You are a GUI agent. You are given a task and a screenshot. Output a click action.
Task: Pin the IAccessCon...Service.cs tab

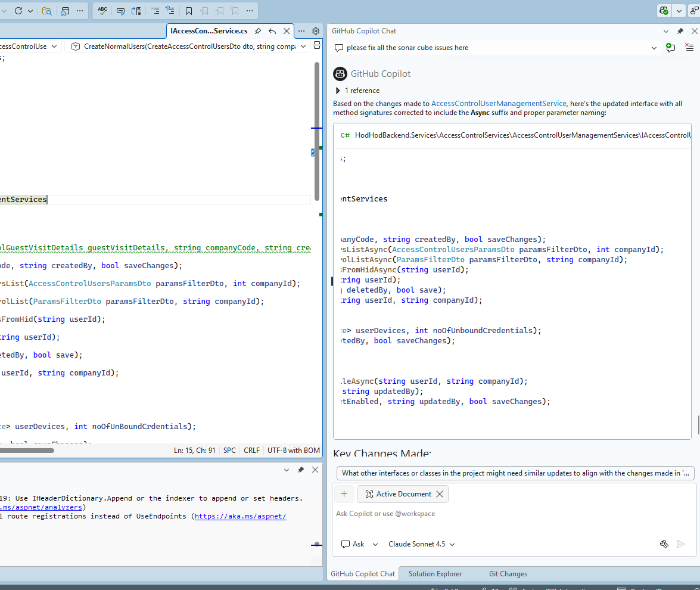[x=258, y=31]
